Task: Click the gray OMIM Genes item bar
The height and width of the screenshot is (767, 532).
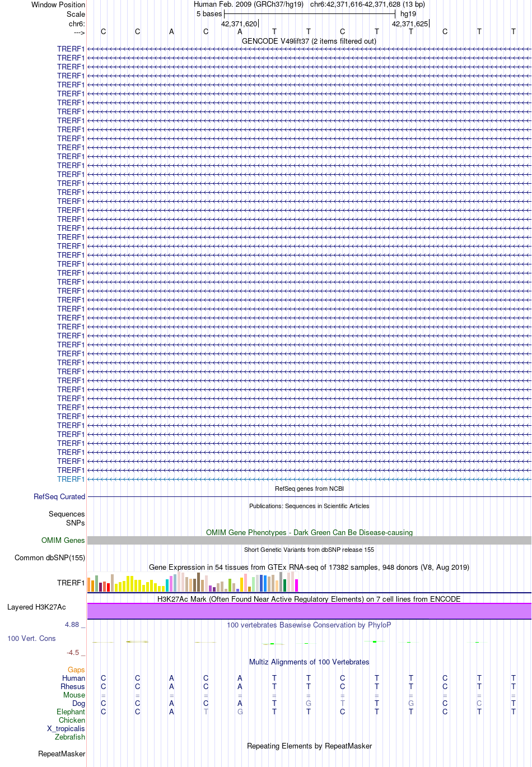Action: (x=309, y=540)
